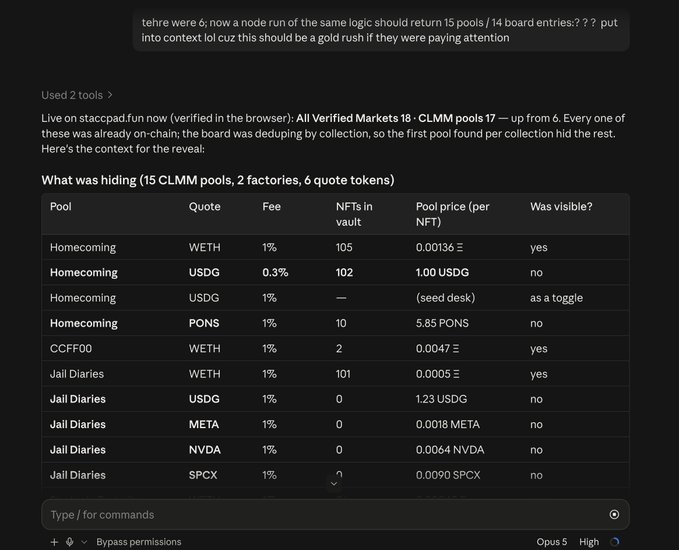Click the (seed desk) cell
Viewport: 679px width, 550px height.
(446, 298)
